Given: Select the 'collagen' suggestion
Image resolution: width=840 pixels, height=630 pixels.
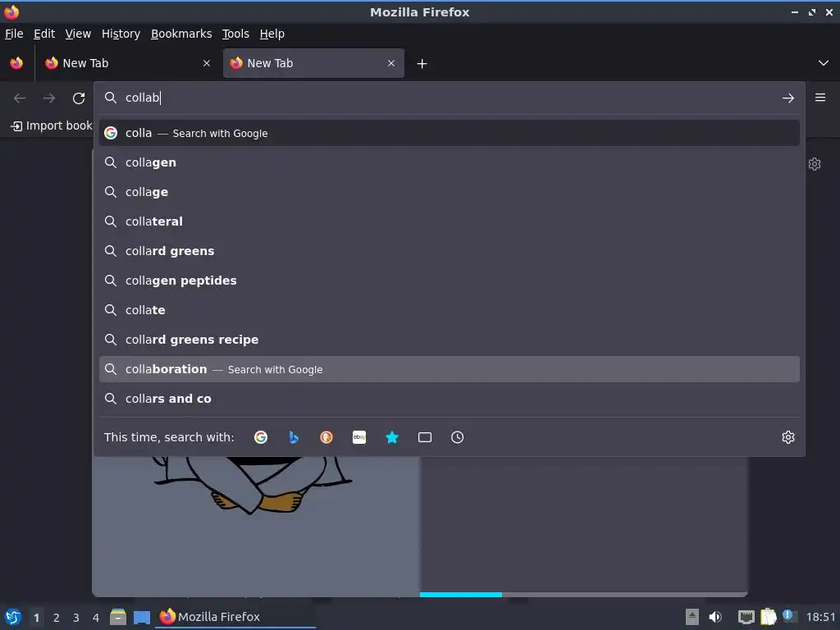Looking at the screenshot, I should [449, 162].
